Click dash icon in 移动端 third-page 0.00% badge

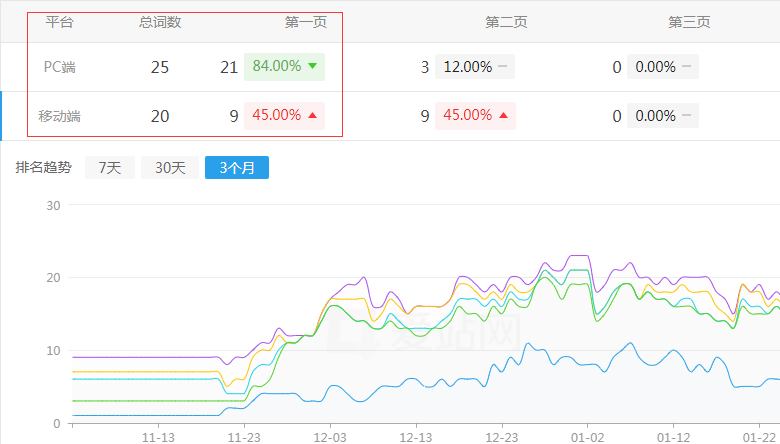coord(687,116)
